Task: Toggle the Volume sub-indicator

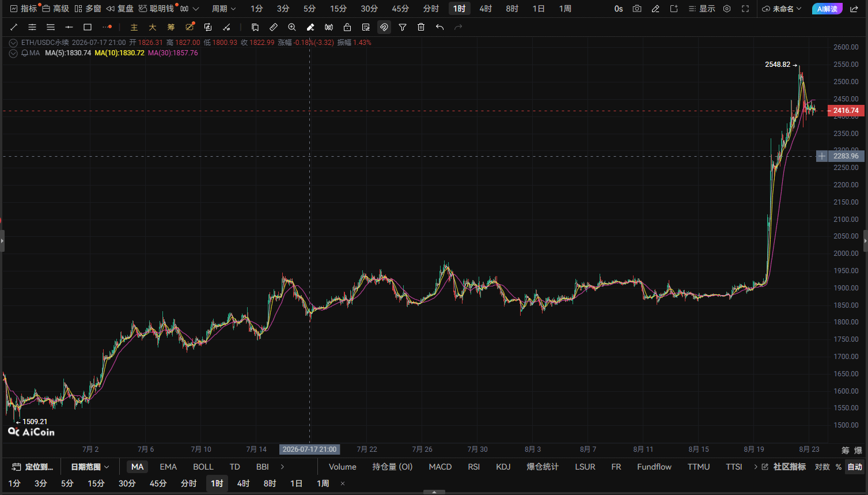Action: click(x=343, y=467)
